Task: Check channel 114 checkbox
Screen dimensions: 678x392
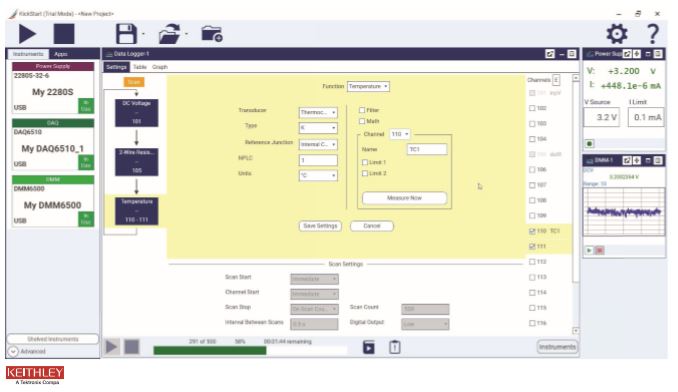Action: 532,293
